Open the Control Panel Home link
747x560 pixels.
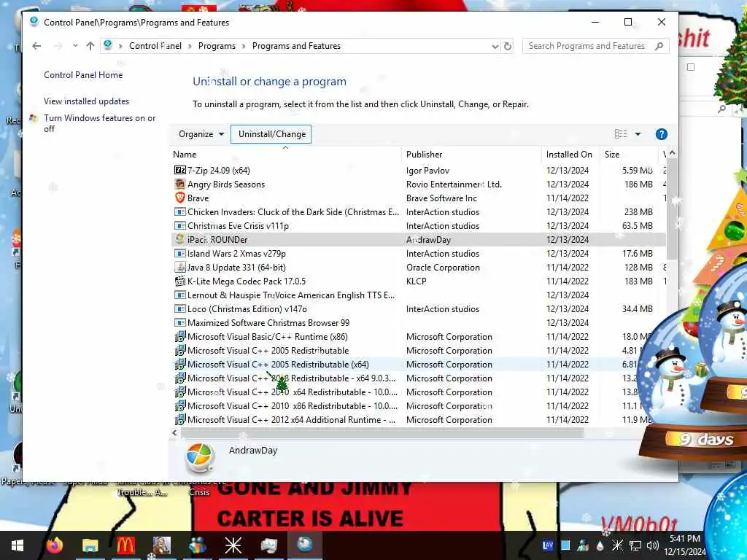click(83, 75)
